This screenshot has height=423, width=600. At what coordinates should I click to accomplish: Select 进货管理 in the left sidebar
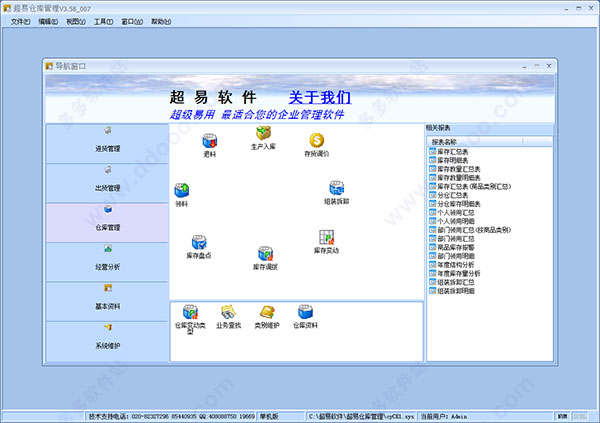click(x=108, y=144)
